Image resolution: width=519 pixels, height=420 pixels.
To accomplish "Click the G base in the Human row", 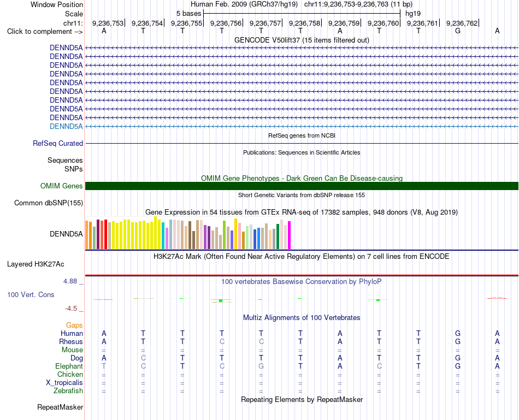I will coord(458,333).
